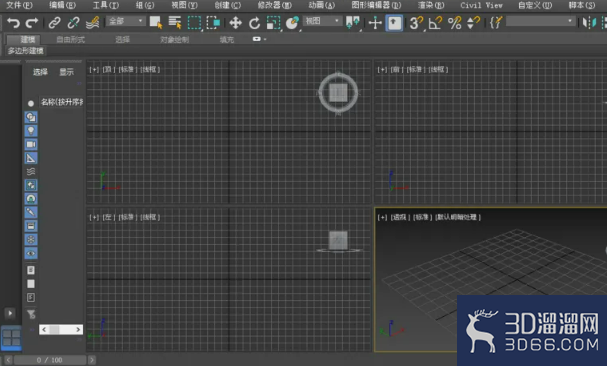Viewport: 607px width, 366px height.
Task: Click the viewport layout tab thumbnail
Action: pos(12,338)
